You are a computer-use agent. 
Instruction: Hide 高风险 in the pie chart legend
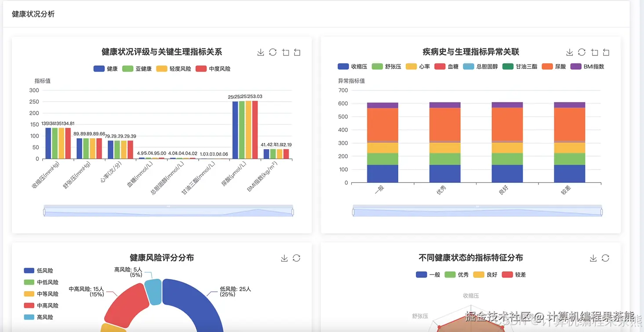tap(38, 317)
